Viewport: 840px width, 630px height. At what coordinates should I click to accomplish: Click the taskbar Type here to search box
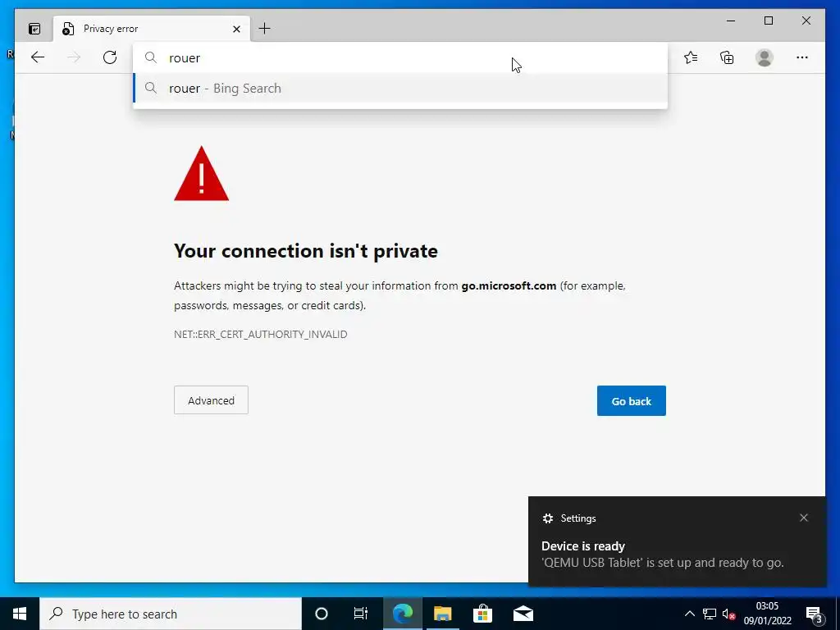point(171,614)
